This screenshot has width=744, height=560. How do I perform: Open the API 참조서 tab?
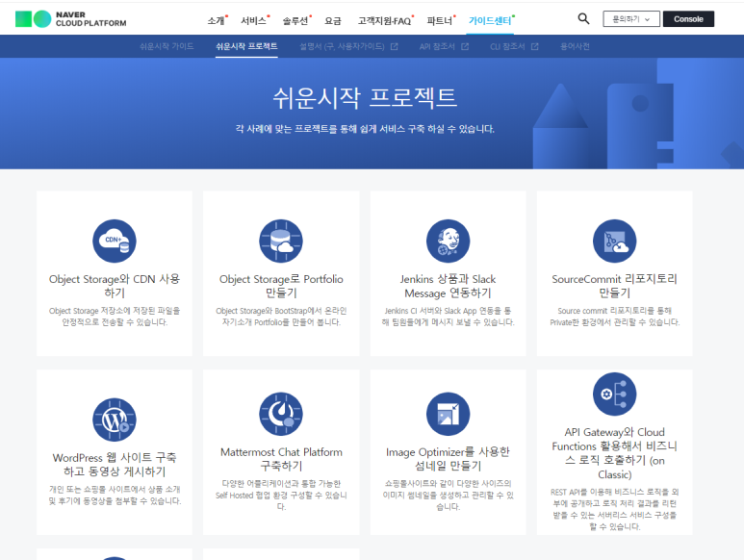pyautogui.click(x=437, y=46)
